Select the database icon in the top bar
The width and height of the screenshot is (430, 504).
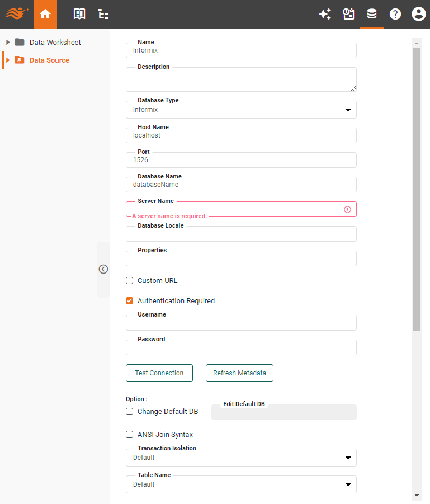click(372, 14)
